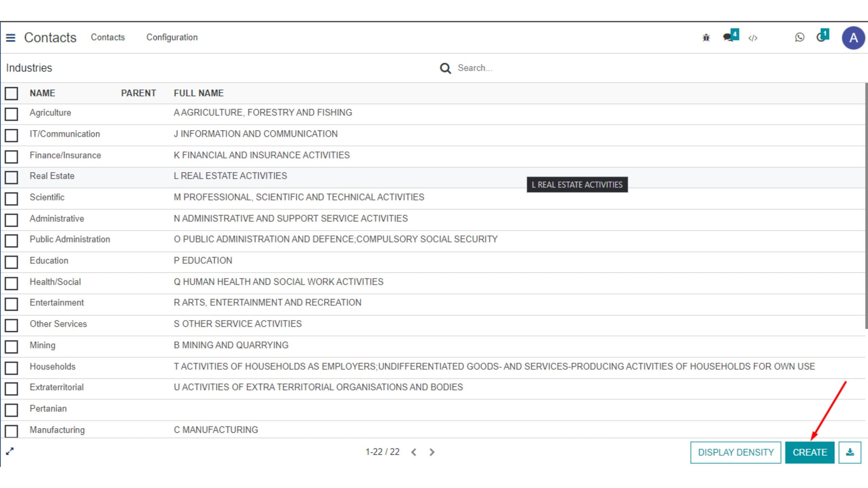Click the download export icon button
This screenshot has width=868, height=488.
(x=850, y=452)
